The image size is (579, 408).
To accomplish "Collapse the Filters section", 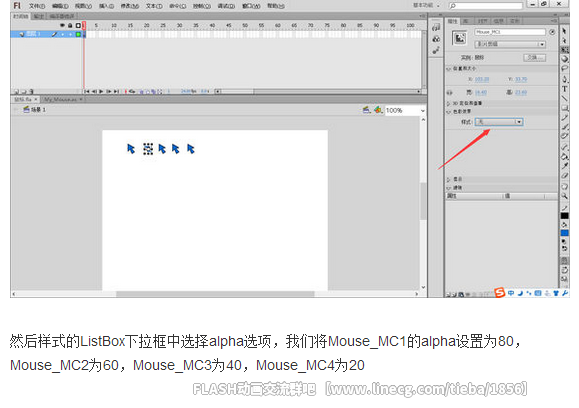I will point(449,188).
